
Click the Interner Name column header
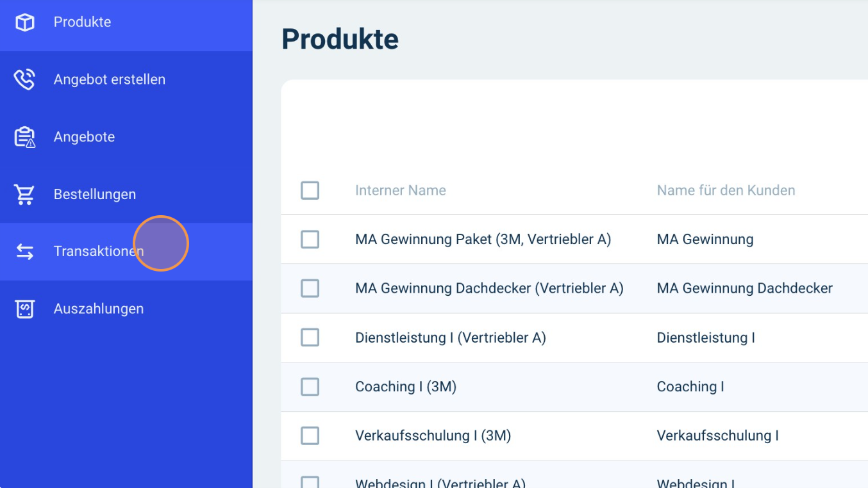pyautogui.click(x=401, y=190)
